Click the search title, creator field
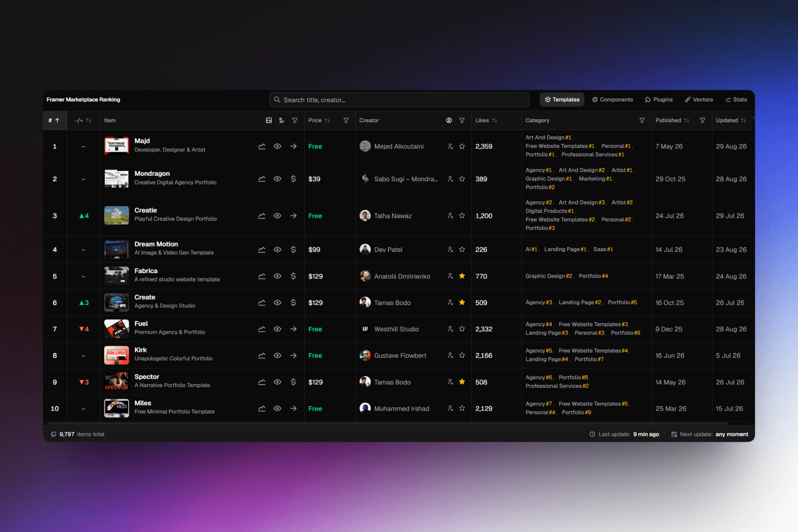798x532 pixels. coord(399,100)
